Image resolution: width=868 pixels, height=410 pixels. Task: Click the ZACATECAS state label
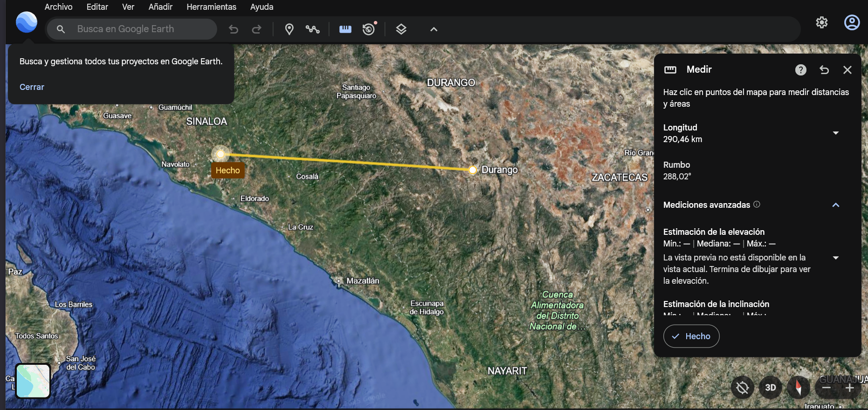620,178
